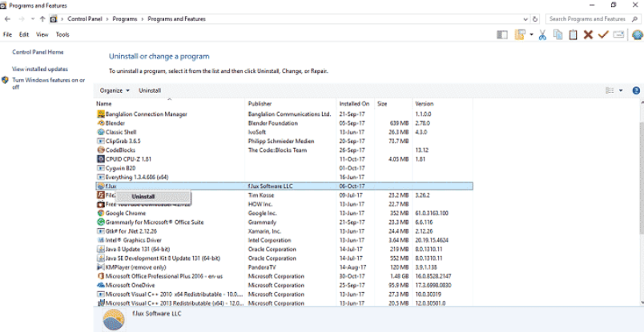The height and width of the screenshot is (332, 644).
Task: Click the red X delete icon
Action: [588, 34]
